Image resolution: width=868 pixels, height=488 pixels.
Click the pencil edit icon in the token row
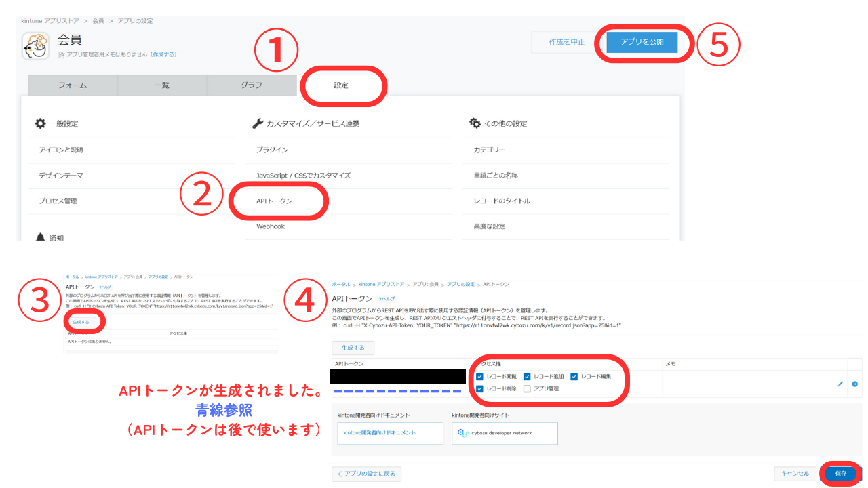pos(840,384)
